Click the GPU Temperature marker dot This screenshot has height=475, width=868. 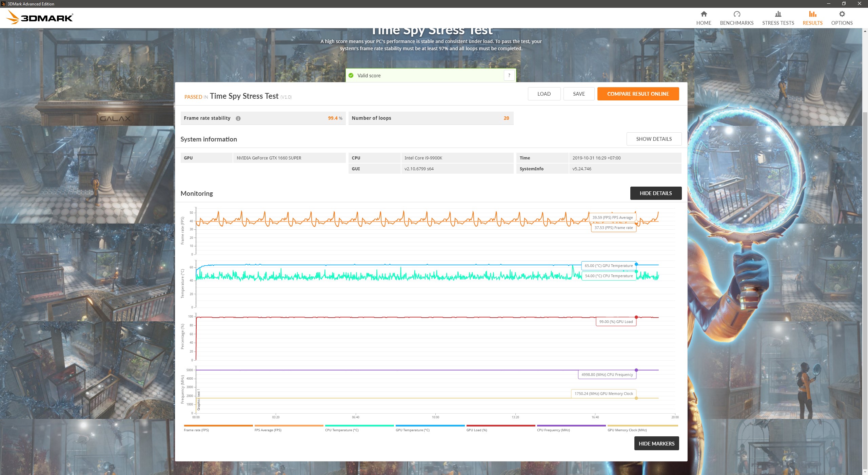tap(636, 264)
